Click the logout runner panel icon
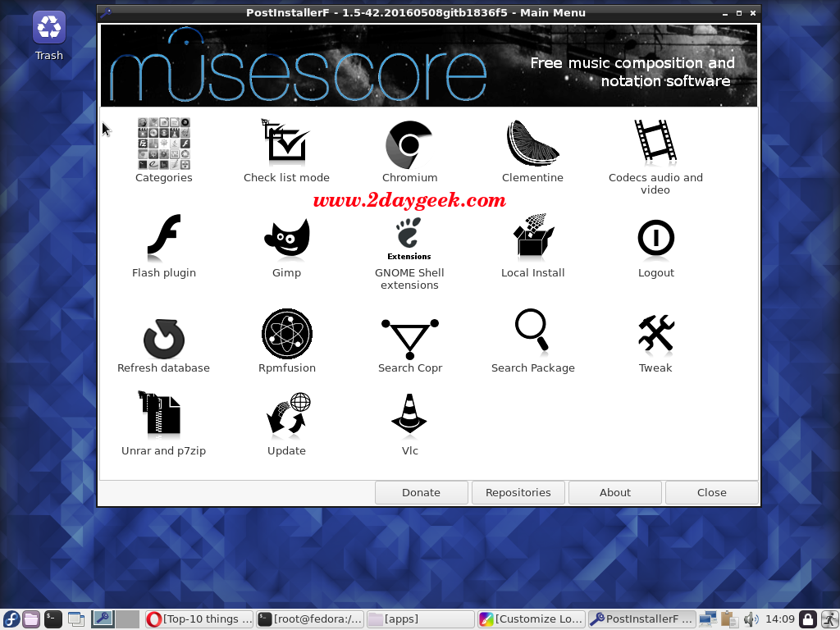This screenshot has height=630, width=840. coord(829,619)
